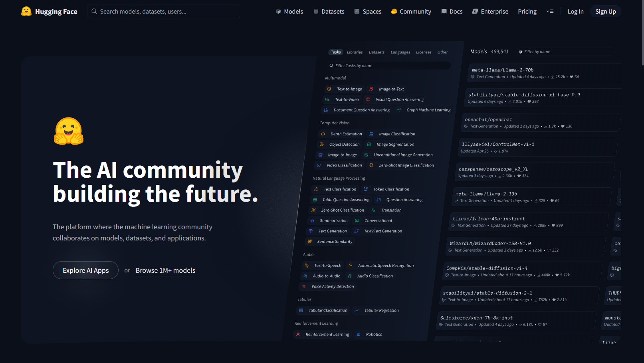
Task: Click the Explore AI Apps button
Action: point(85,270)
